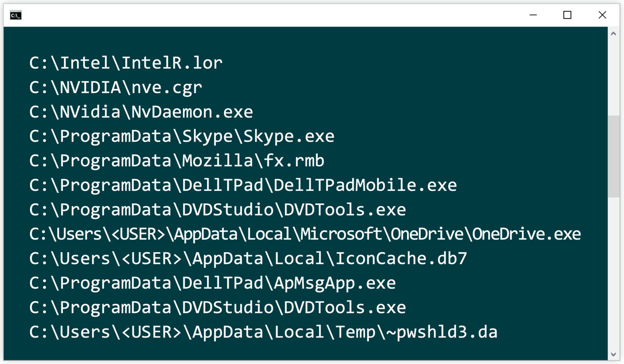Click the empty title bar area

click(260, 16)
